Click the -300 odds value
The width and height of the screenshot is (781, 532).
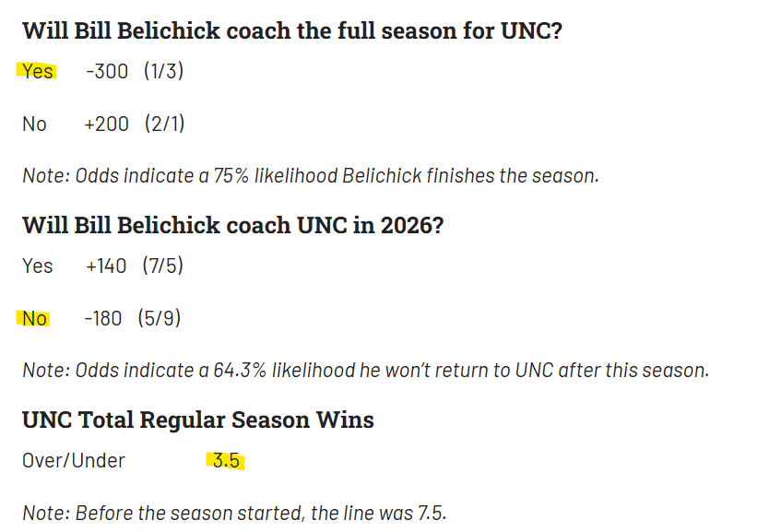[107, 71]
